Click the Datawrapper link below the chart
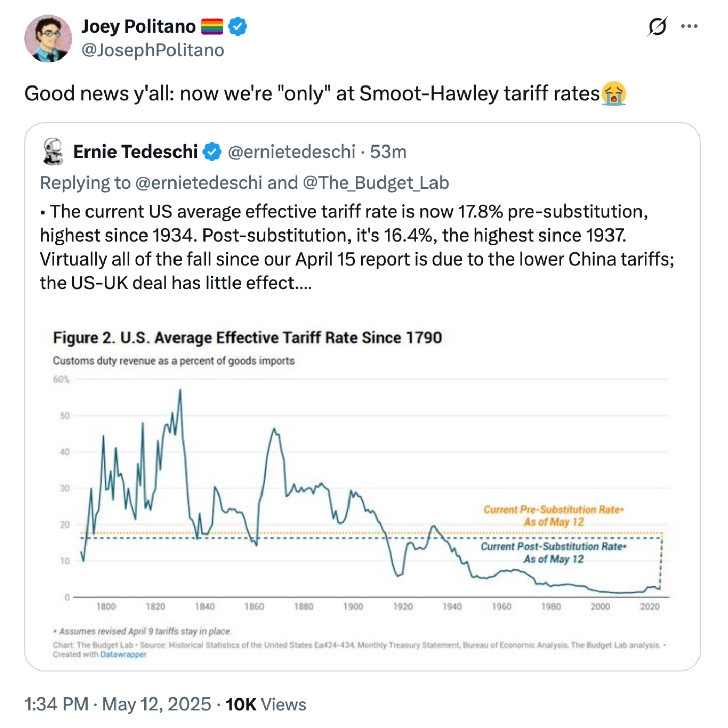Image resolution: width=728 pixels, height=728 pixels. click(123, 655)
